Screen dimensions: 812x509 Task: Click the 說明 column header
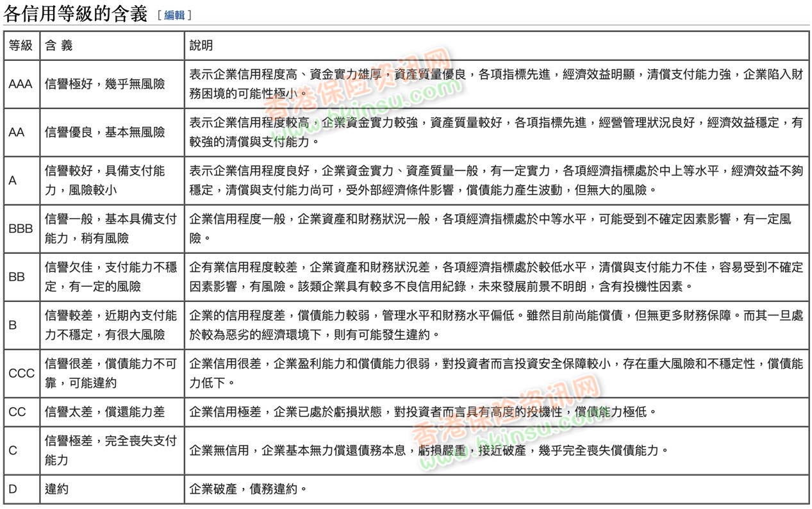click(496, 46)
